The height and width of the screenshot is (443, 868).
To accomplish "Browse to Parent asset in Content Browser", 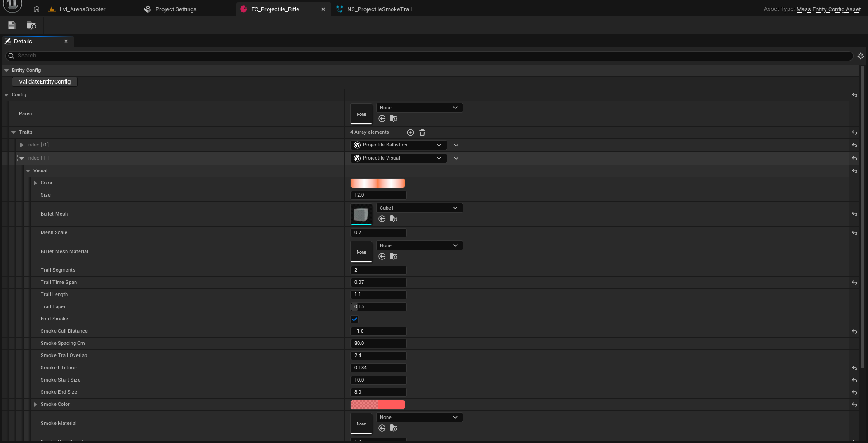I will (x=394, y=118).
